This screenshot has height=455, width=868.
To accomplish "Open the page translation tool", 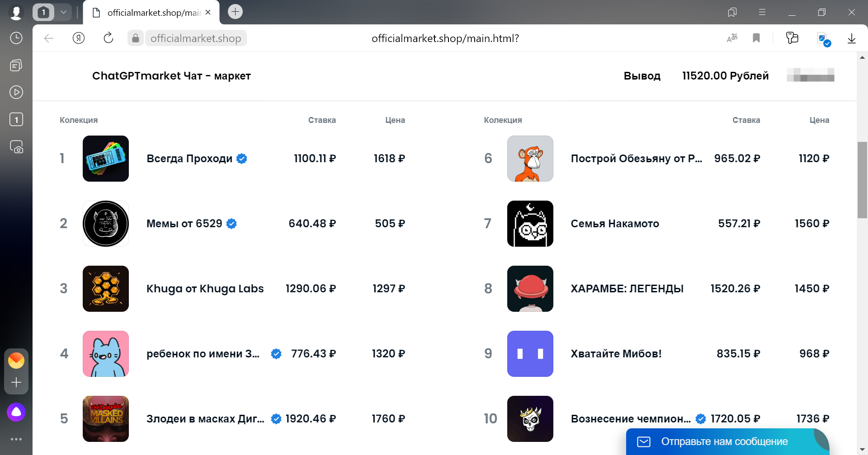I will coord(732,38).
